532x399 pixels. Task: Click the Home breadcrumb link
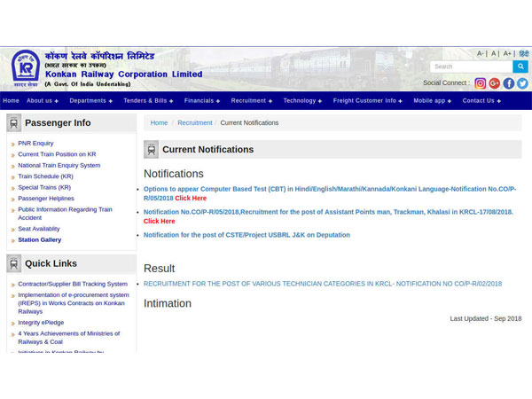159,123
